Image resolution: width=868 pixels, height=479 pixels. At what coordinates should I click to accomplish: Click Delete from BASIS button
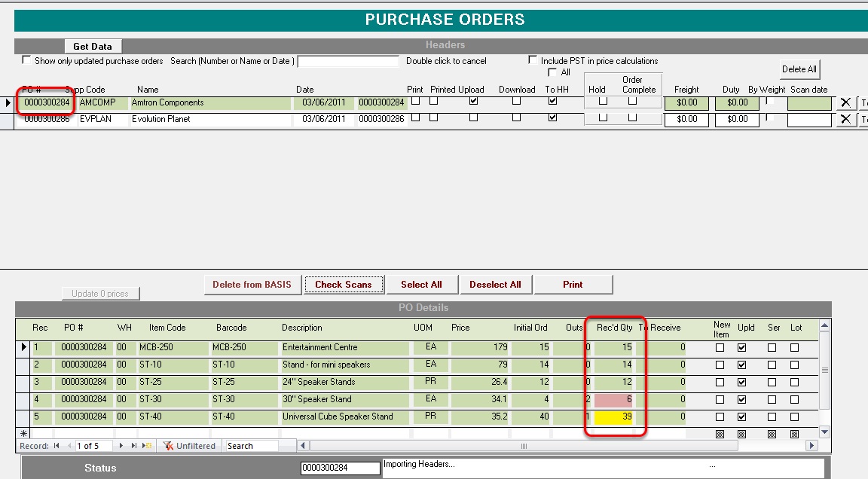(x=252, y=284)
